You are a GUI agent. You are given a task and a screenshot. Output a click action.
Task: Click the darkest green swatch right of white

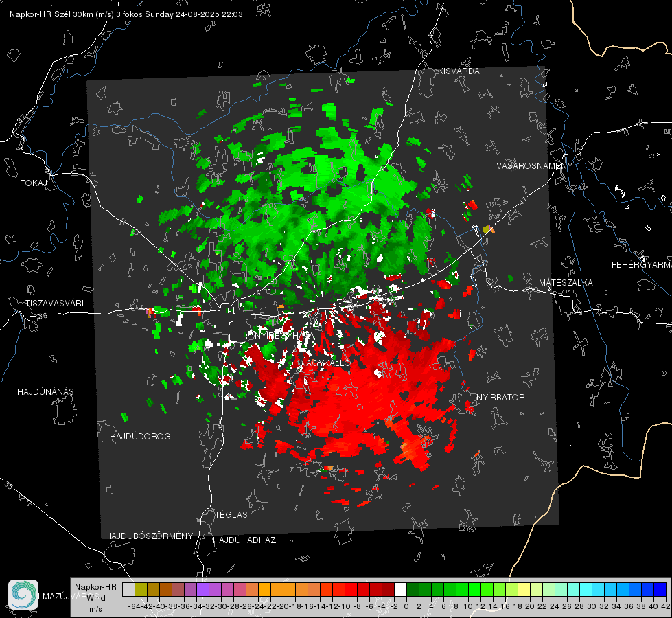pyautogui.click(x=413, y=589)
